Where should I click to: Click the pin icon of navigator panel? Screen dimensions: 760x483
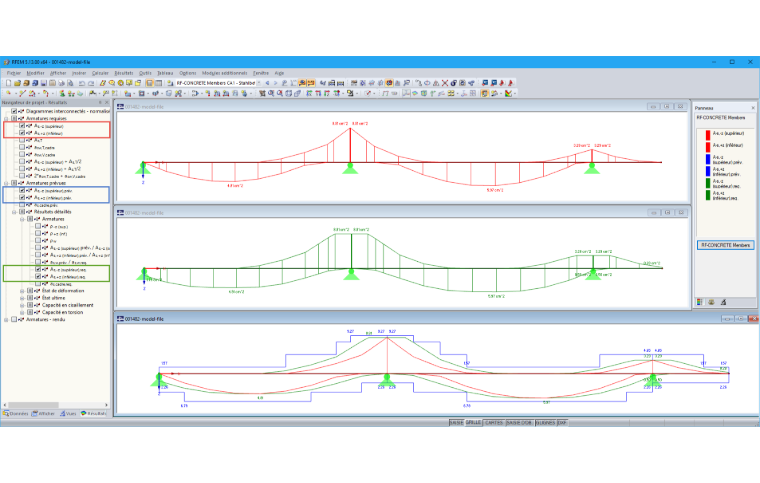[100, 103]
